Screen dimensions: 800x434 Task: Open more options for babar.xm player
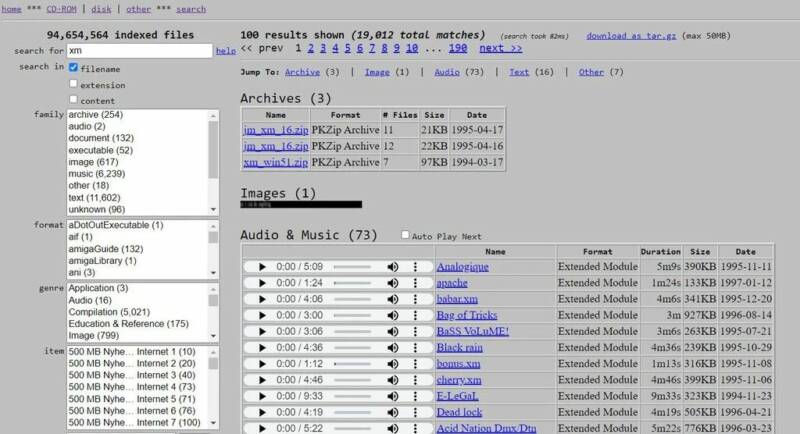415,299
